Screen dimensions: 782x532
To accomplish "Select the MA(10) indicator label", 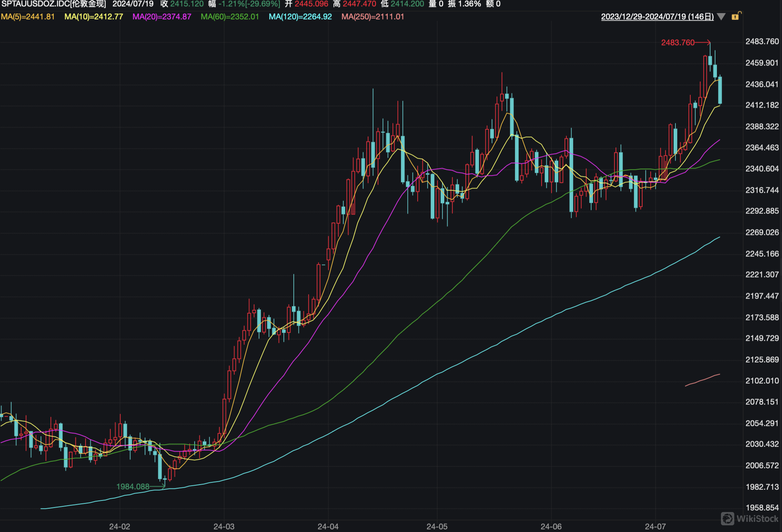I will [94, 17].
